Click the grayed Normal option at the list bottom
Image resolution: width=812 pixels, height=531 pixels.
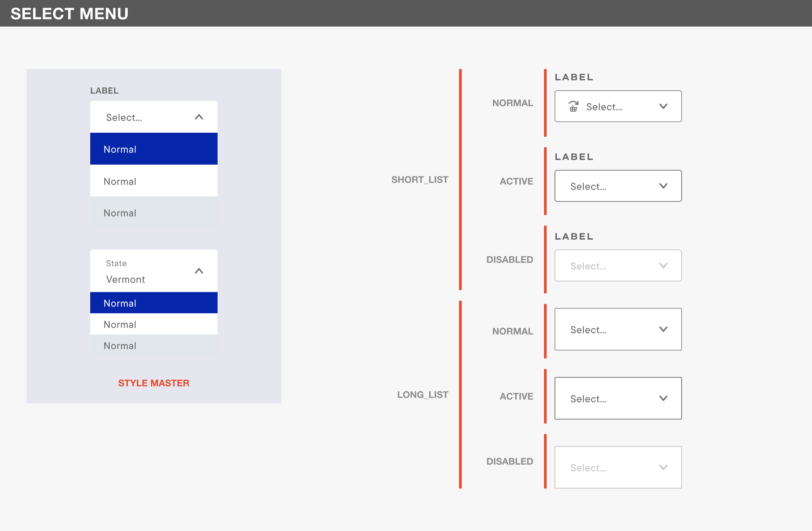154,213
